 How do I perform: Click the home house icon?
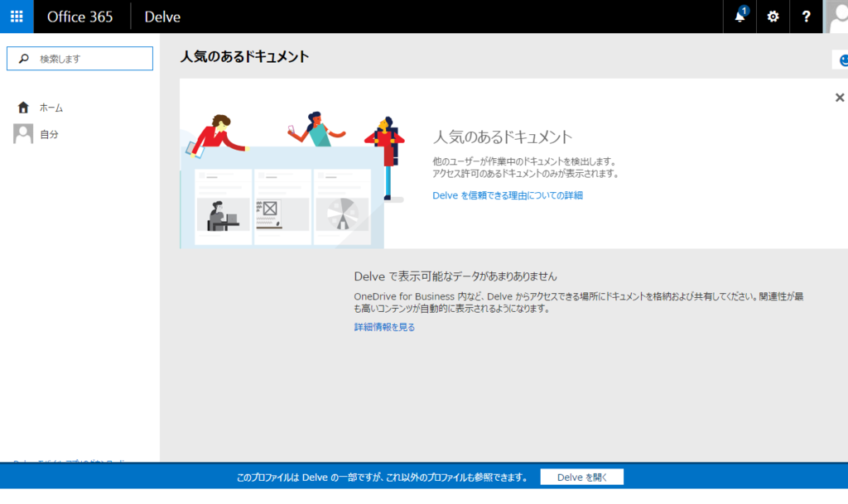23,108
